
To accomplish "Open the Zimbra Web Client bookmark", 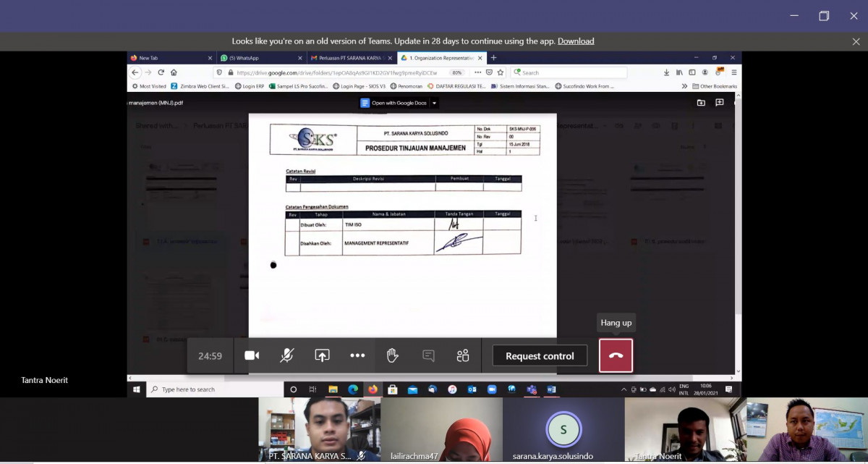I will [x=200, y=86].
